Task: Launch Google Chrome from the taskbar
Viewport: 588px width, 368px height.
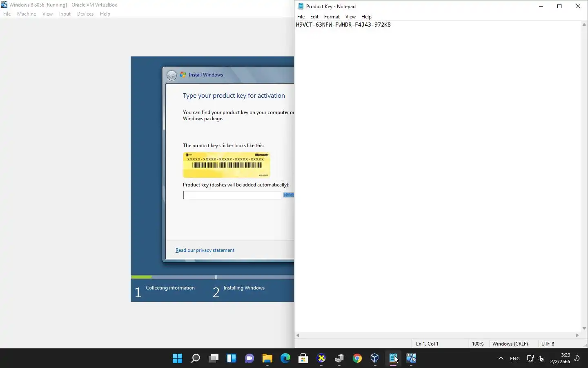Action: pyautogui.click(x=357, y=359)
